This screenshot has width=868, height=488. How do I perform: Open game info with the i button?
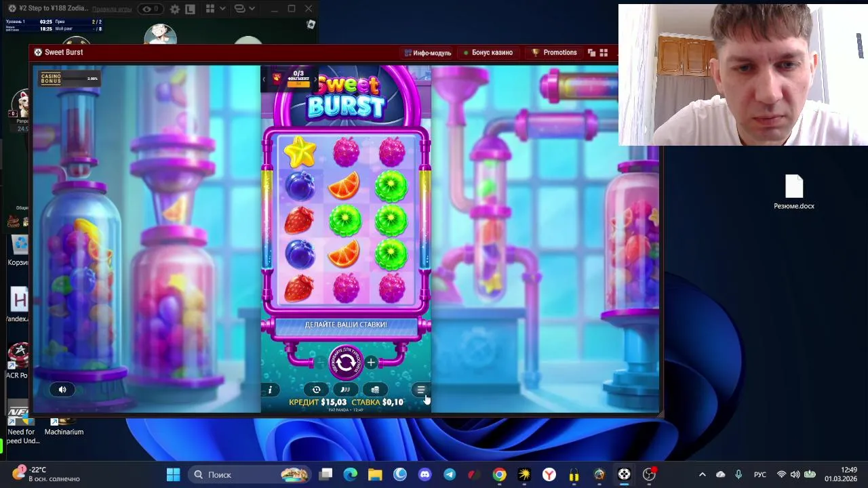(x=270, y=390)
